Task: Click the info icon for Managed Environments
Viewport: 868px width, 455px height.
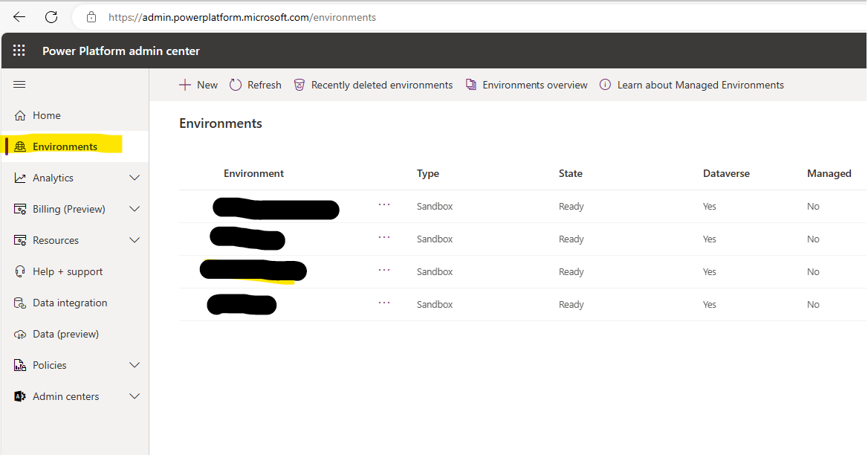Action: [606, 85]
